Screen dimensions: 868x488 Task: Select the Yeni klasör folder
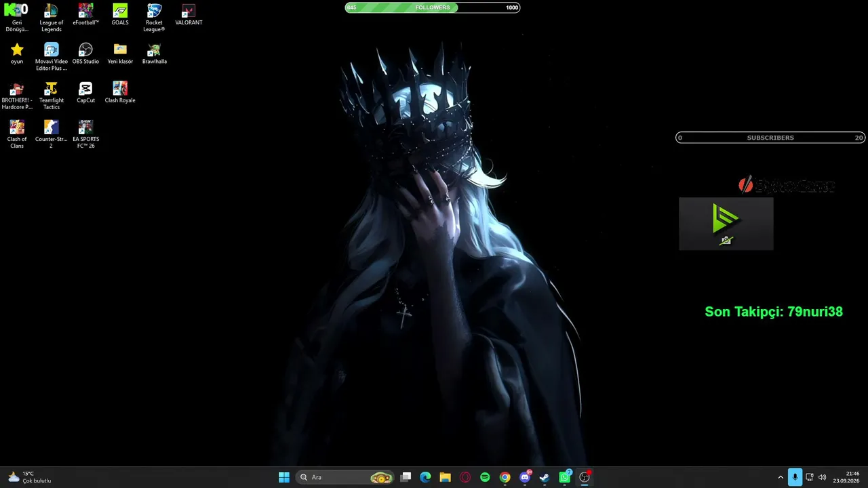coord(120,54)
